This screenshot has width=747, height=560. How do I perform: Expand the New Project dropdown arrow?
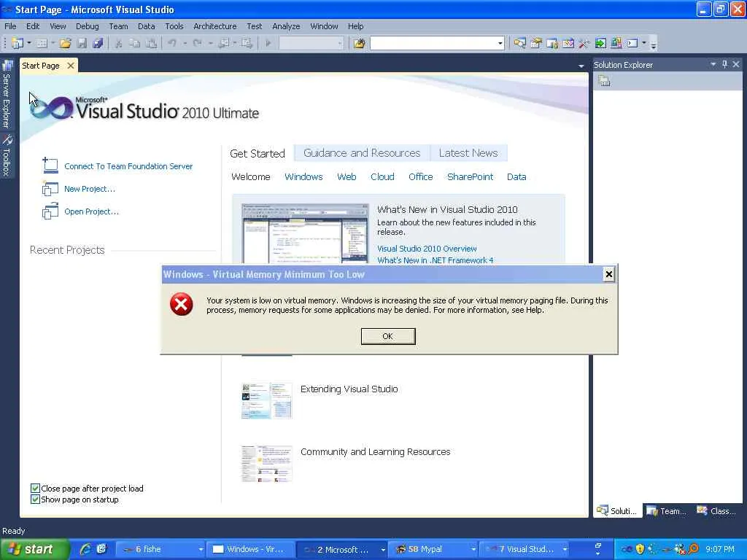[x=29, y=43]
